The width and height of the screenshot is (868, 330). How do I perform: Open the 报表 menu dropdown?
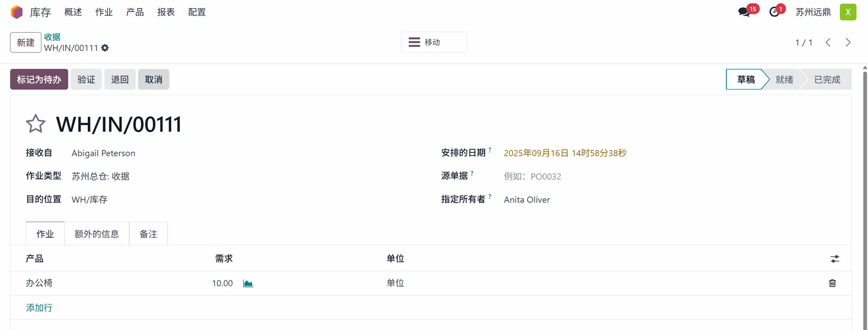point(166,12)
